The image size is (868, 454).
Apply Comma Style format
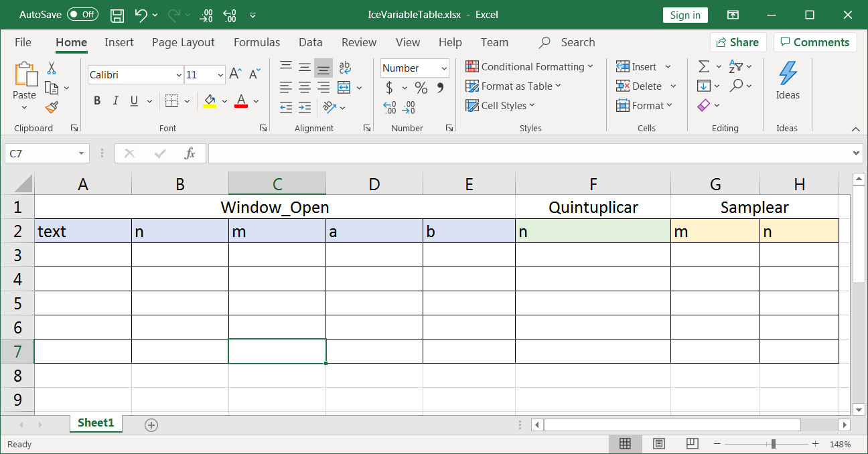[440, 88]
